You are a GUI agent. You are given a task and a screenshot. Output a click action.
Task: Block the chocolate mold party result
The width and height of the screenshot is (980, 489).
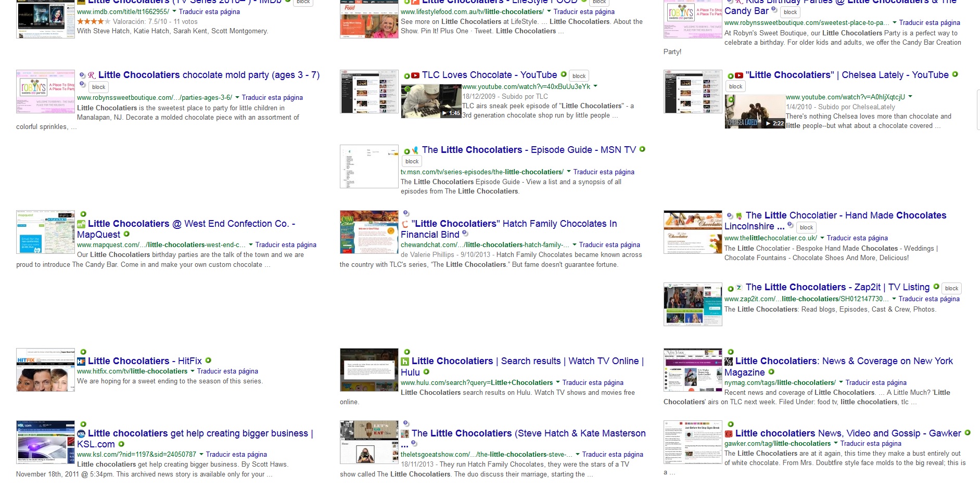98,87
